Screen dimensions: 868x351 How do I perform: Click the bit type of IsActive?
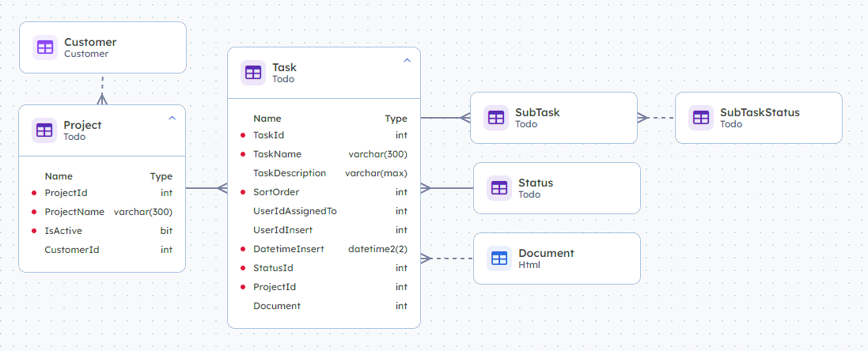tap(167, 231)
